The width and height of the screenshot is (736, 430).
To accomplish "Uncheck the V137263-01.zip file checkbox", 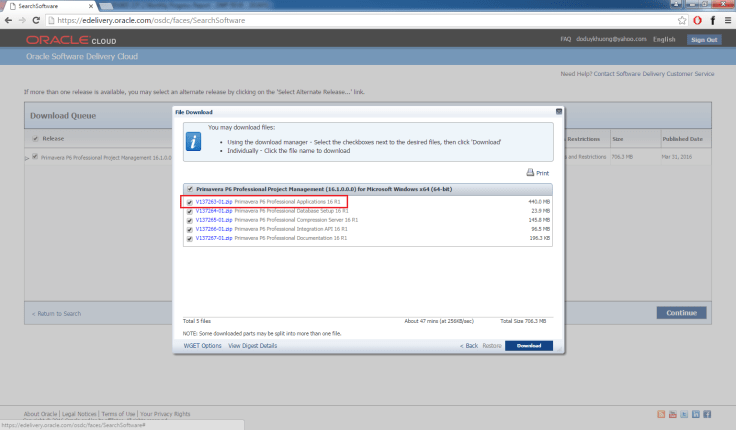I will (189, 201).
